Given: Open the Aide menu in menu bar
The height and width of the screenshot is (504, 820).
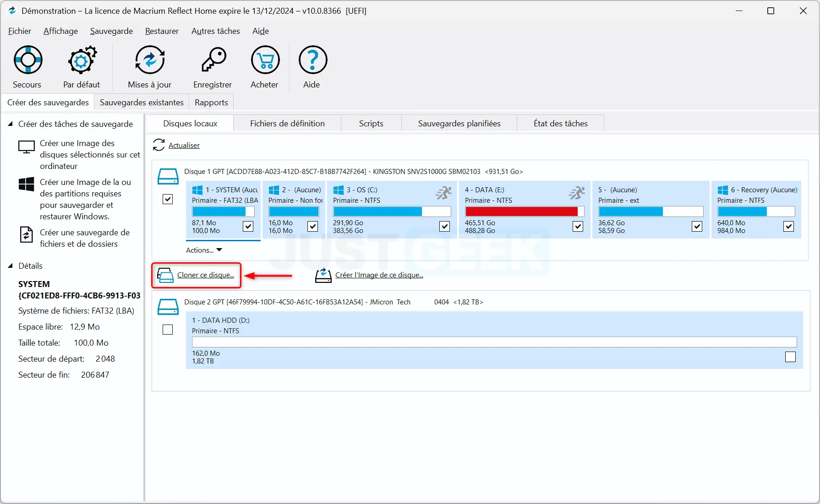Looking at the screenshot, I should coord(261,31).
